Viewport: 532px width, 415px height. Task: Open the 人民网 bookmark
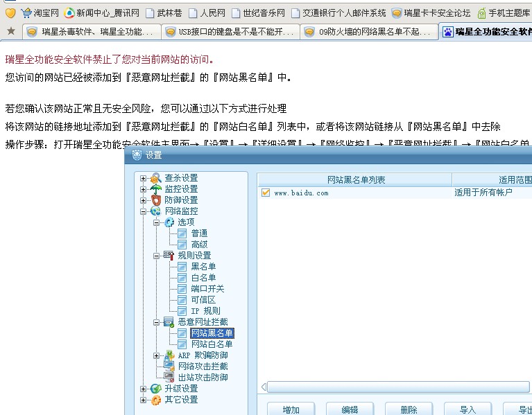tap(207, 13)
